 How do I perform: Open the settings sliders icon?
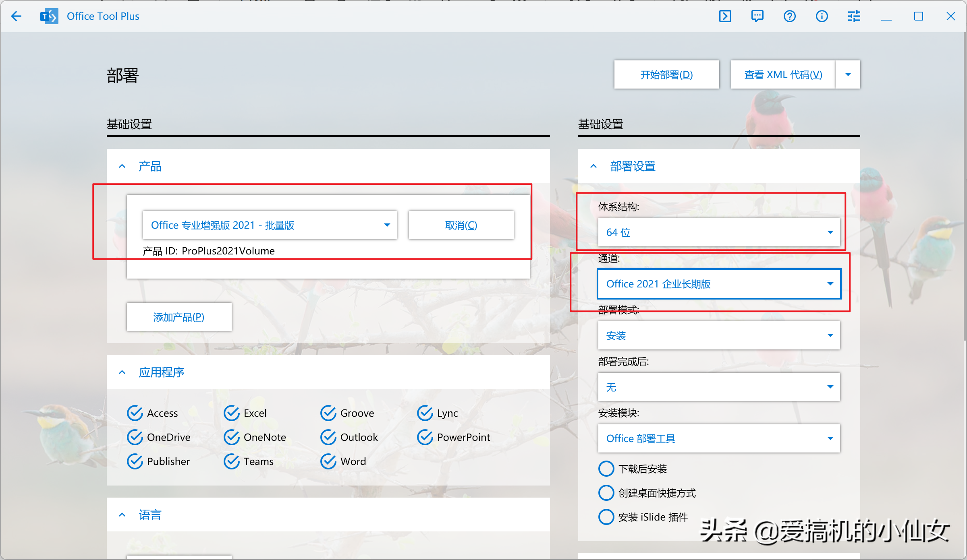click(x=854, y=16)
